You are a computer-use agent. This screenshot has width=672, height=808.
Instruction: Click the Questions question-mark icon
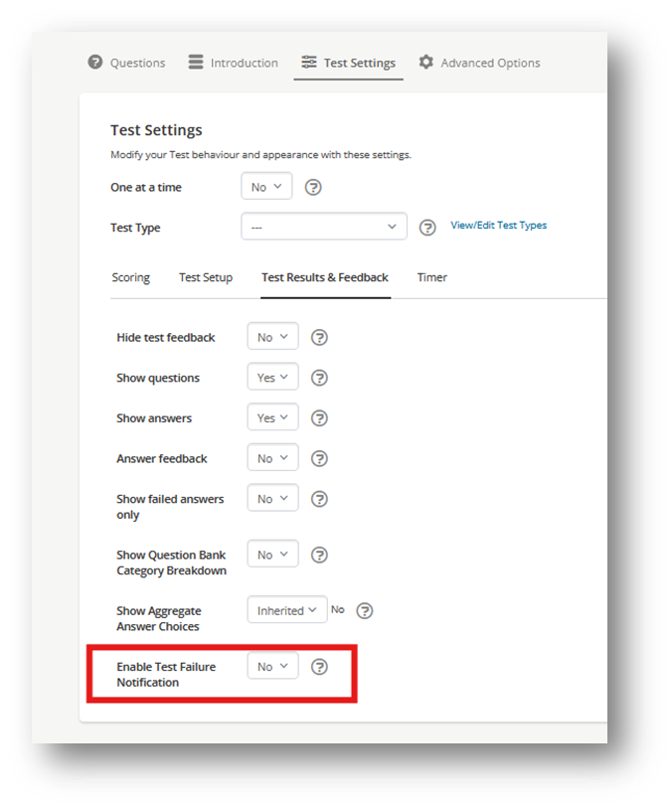pos(94,63)
